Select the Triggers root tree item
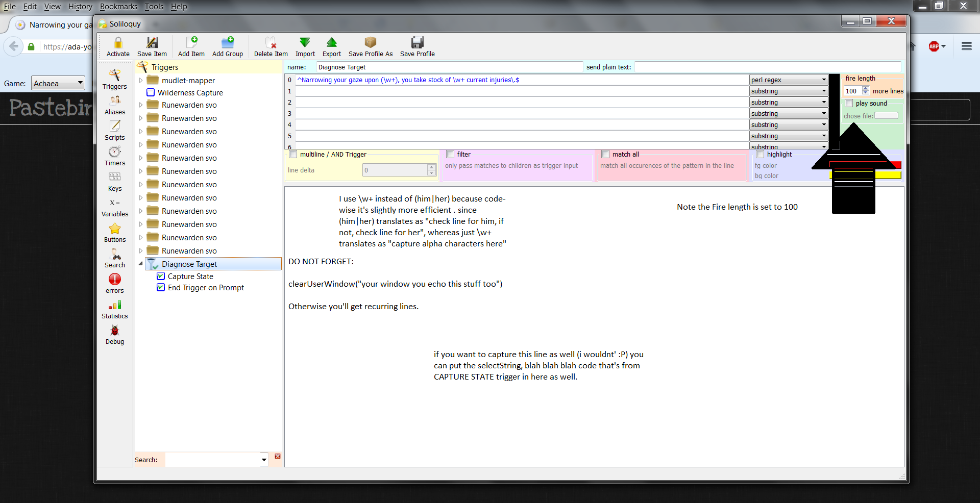This screenshot has height=503, width=980. pos(165,67)
